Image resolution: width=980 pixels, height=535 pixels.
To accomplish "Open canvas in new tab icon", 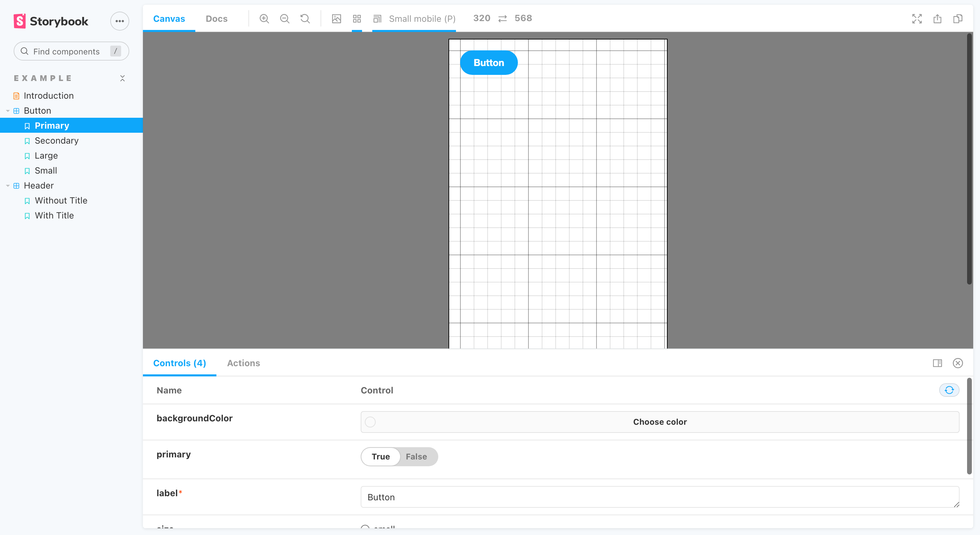I will tap(937, 19).
